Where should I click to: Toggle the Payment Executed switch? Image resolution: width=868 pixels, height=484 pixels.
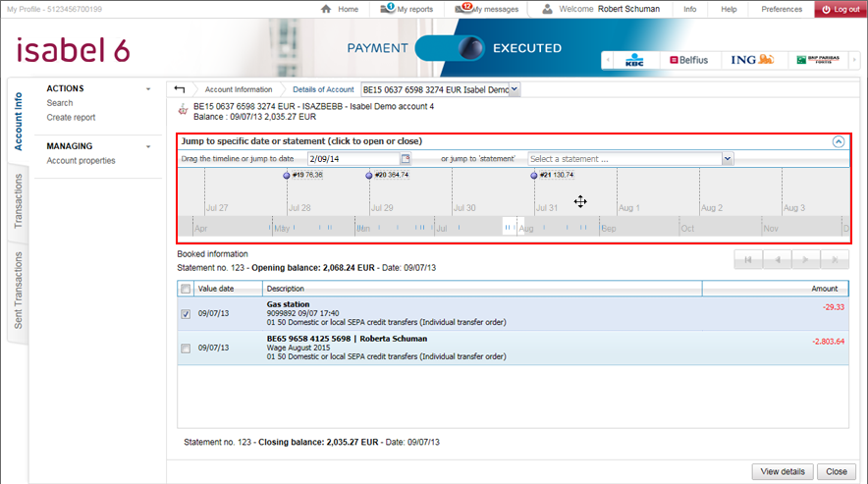[450, 48]
